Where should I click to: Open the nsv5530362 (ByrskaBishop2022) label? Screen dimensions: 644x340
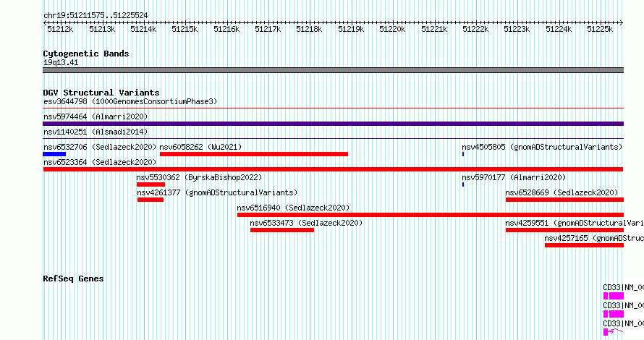point(199,177)
